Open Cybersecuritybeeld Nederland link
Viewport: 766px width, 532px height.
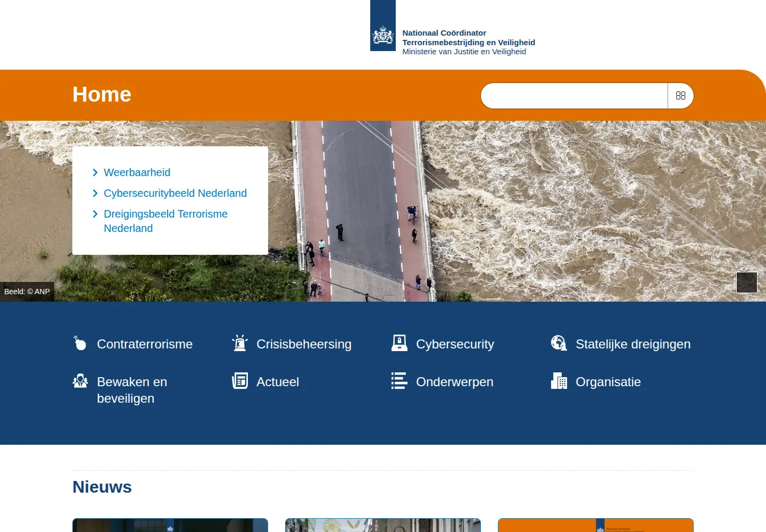click(175, 193)
